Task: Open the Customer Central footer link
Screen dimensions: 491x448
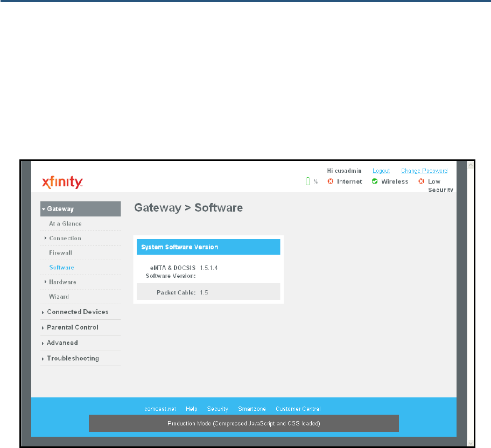Action: click(298, 409)
